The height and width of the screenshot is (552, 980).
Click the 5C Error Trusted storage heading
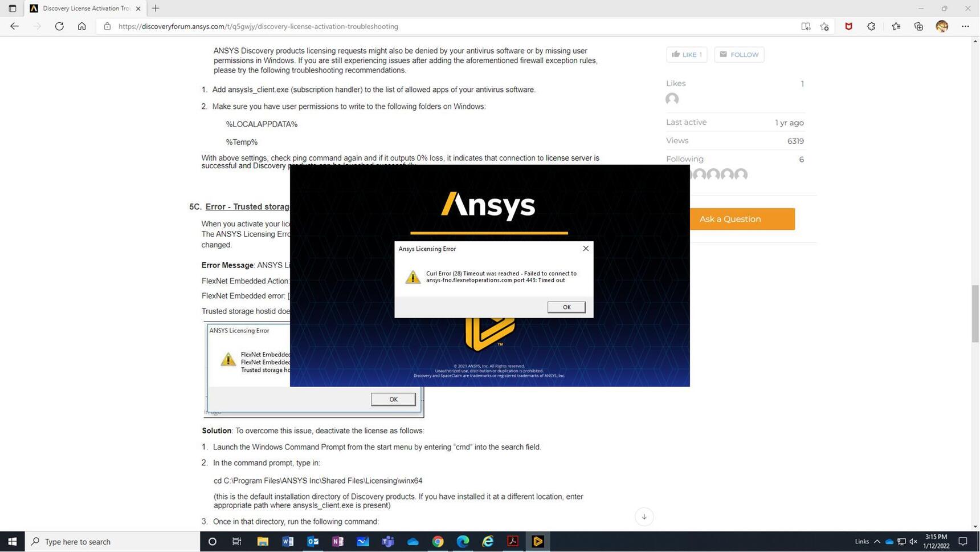click(x=247, y=206)
